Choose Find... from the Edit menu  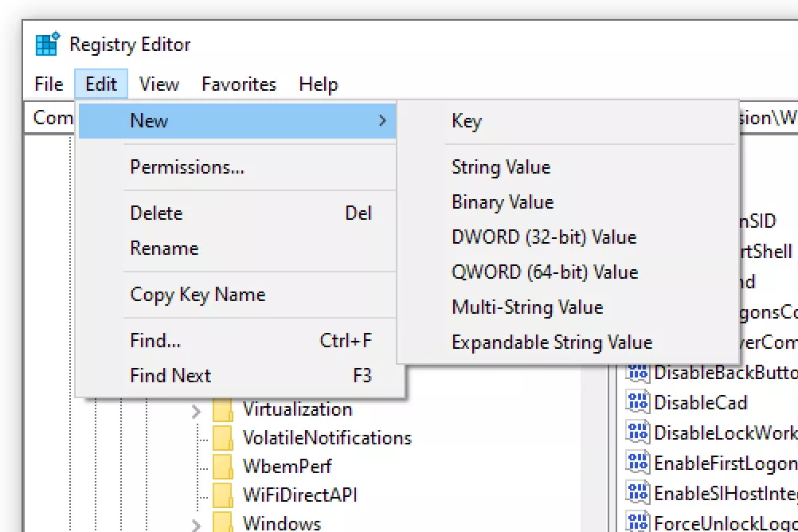pyautogui.click(x=237, y=341)
